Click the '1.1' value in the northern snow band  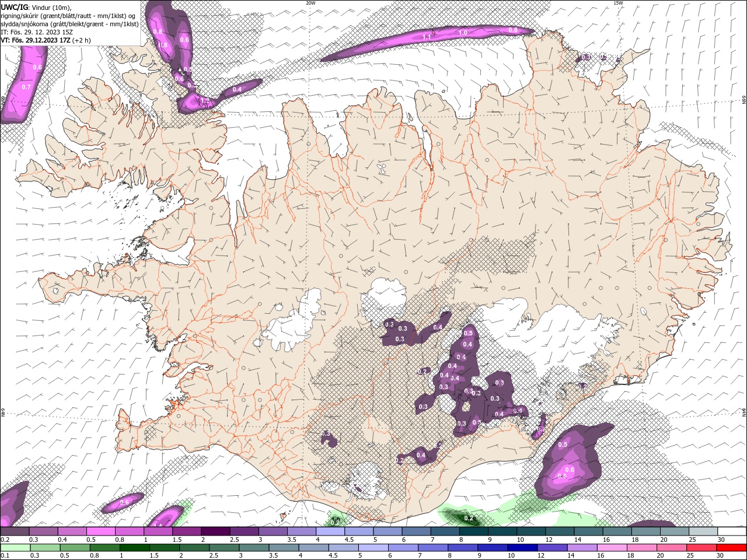[x=427, y=37]
